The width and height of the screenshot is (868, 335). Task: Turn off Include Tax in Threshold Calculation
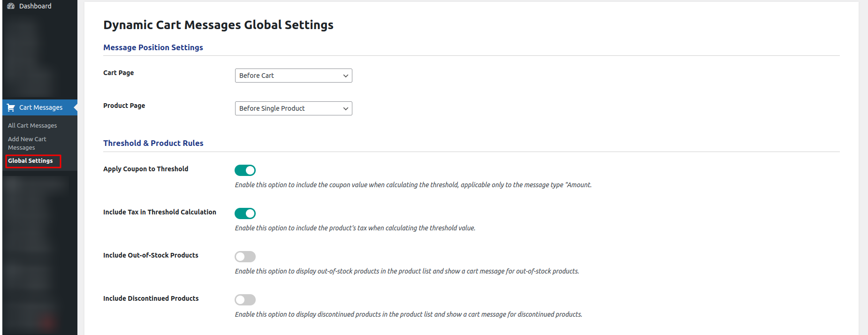click(245, 213)
